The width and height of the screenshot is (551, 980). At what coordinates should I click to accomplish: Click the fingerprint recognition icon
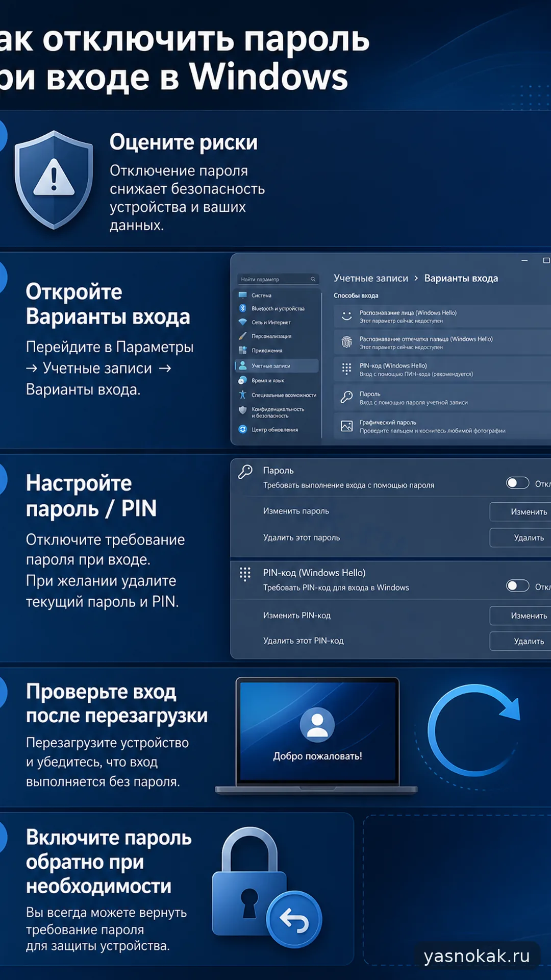click(x=347, y=342)
